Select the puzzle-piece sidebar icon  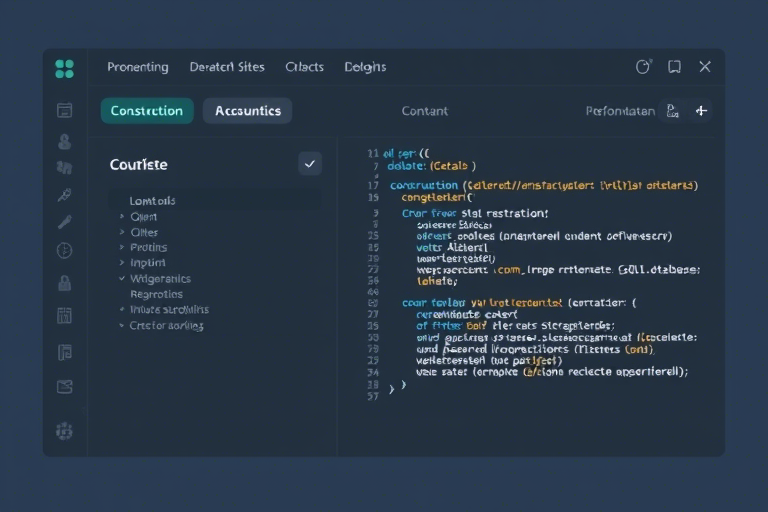click(65, 168)
